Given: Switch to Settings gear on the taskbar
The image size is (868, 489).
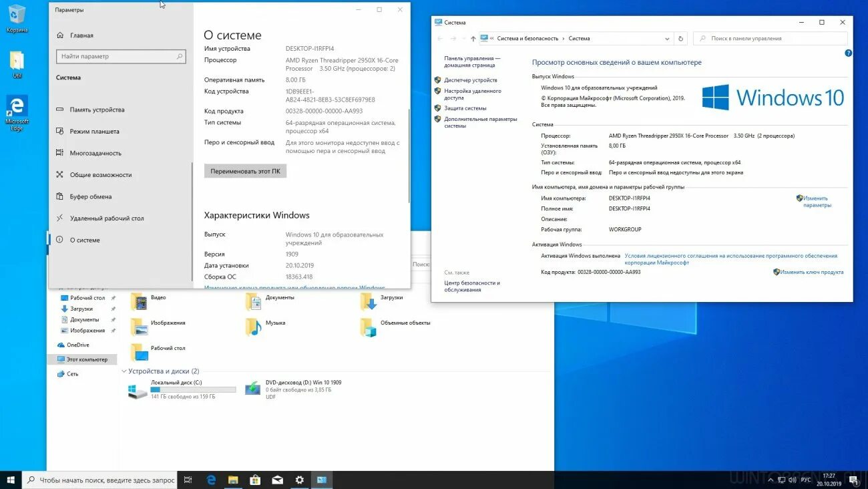Looking at the screenshot, I should point(299,480).
